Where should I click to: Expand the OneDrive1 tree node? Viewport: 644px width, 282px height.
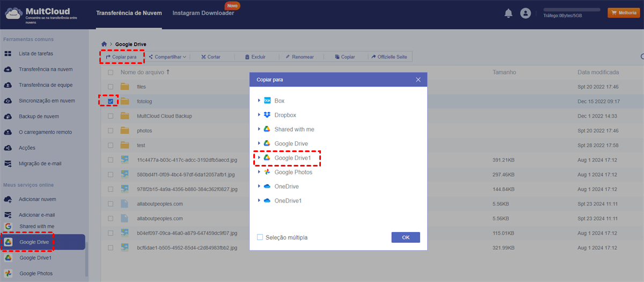(259, 200)
